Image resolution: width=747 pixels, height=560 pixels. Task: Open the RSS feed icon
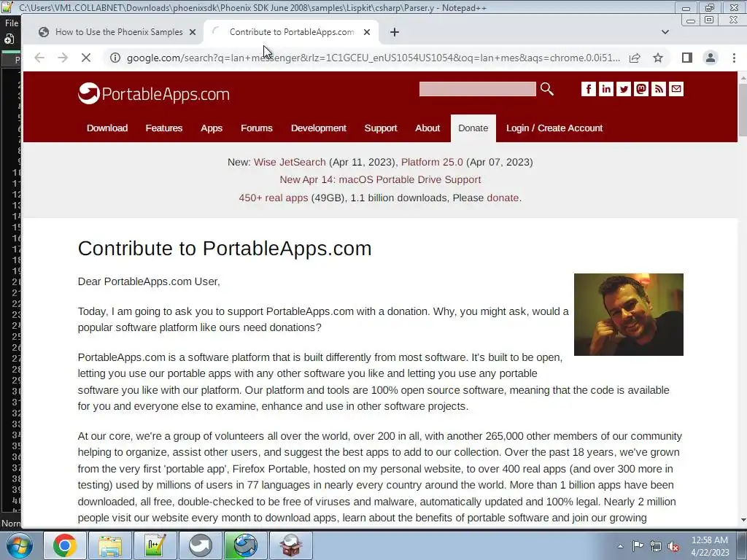coord(659,89)
